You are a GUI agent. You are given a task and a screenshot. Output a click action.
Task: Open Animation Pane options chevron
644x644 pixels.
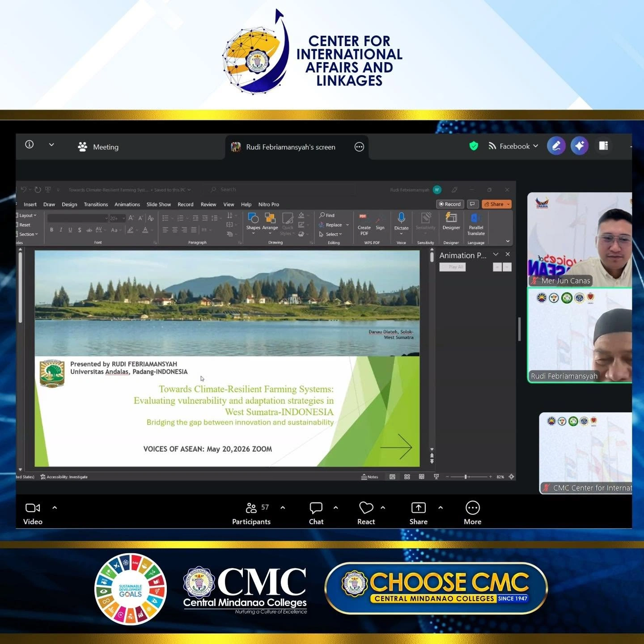pyautogui.click(x=496, y=254)
